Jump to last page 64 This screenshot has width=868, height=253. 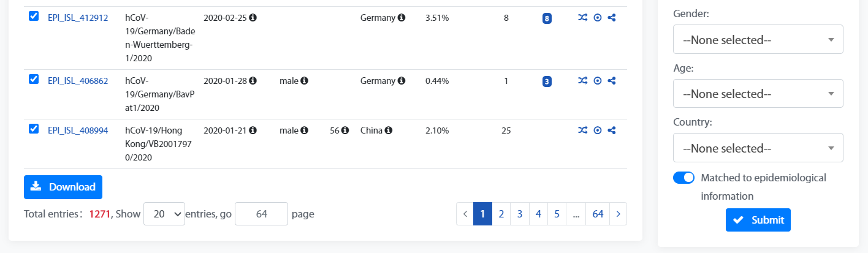[598, 214]
